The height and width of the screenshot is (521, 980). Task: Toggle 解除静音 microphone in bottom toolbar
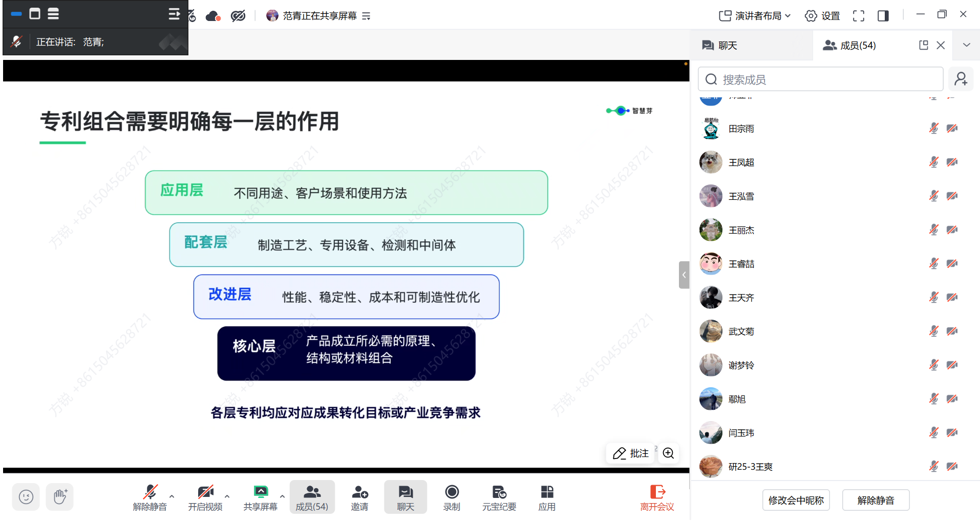[x=150, y=497]
